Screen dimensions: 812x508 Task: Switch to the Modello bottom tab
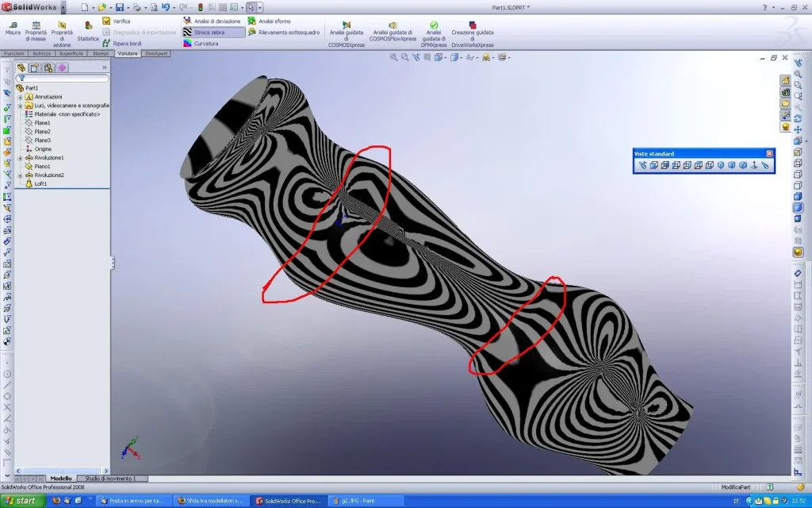(x=61, y=479)
